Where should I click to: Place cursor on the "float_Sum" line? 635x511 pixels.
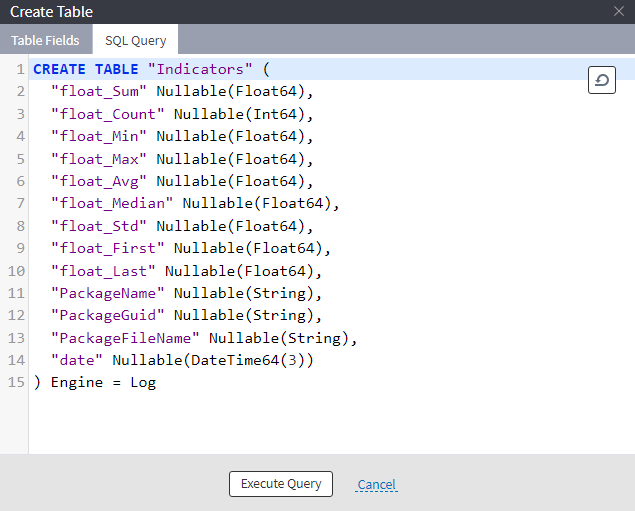click(182, 92)
